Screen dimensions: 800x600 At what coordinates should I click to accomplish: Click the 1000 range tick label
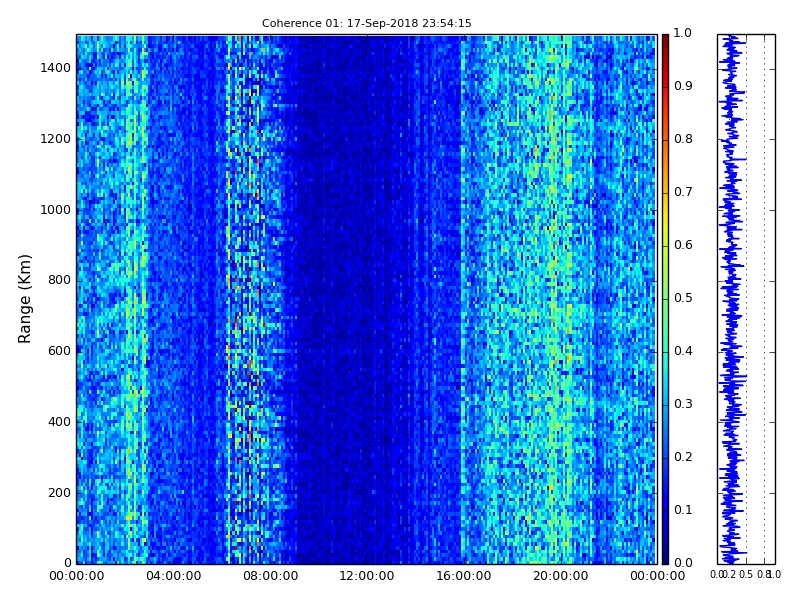(x=56, y=210)
